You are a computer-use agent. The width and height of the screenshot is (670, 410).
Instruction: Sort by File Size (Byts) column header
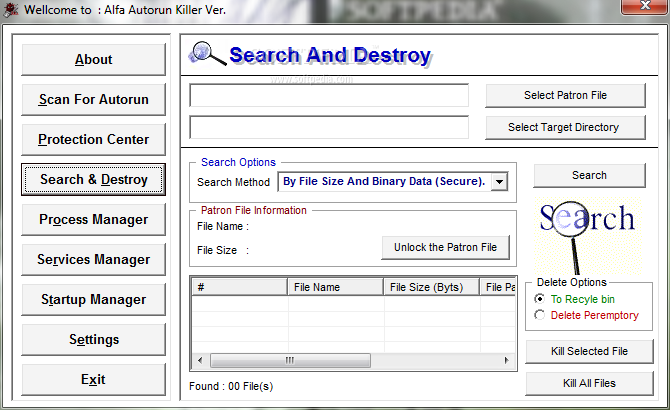click(432, 287)
